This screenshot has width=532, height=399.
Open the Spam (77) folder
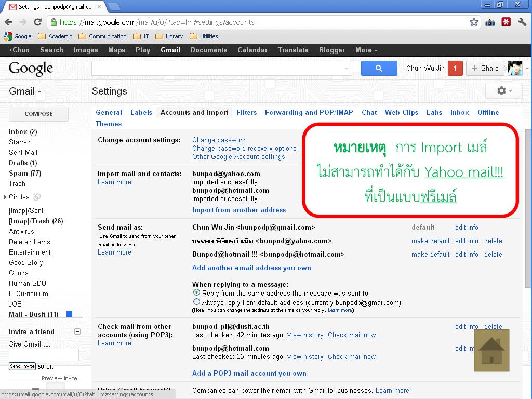click(x=25, y=174)
